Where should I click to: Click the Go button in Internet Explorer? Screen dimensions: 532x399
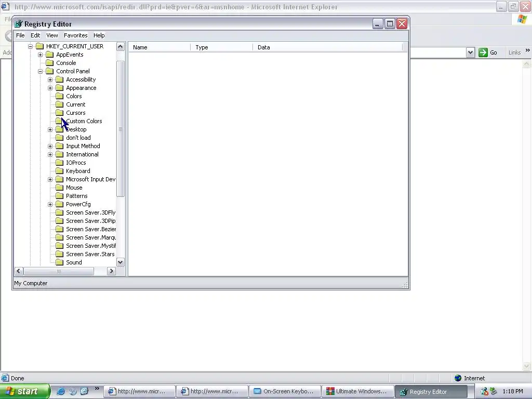coord(488,52)
